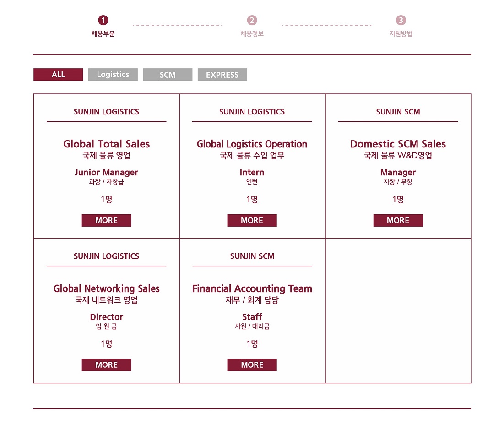Click the Director position text

(x=106, y=317)
